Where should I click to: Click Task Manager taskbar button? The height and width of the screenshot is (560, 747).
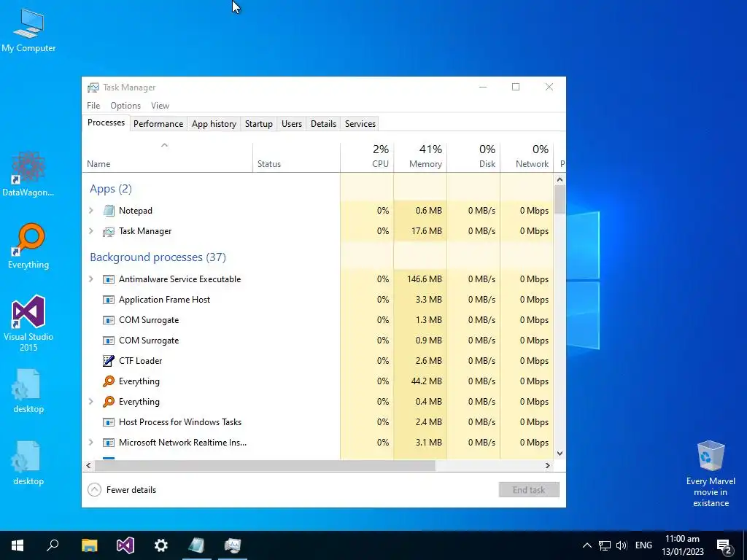pyautogui.click(x=233, y=545)
